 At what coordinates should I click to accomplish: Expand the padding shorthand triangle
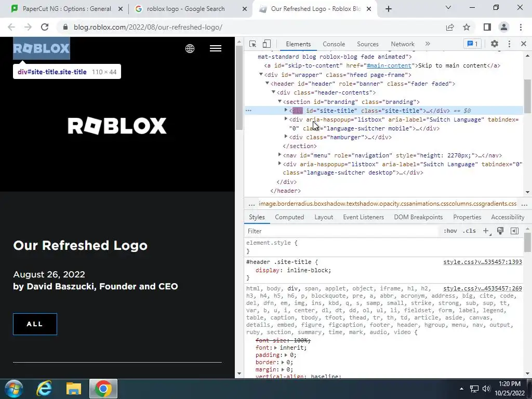click(x=286, y=355)
